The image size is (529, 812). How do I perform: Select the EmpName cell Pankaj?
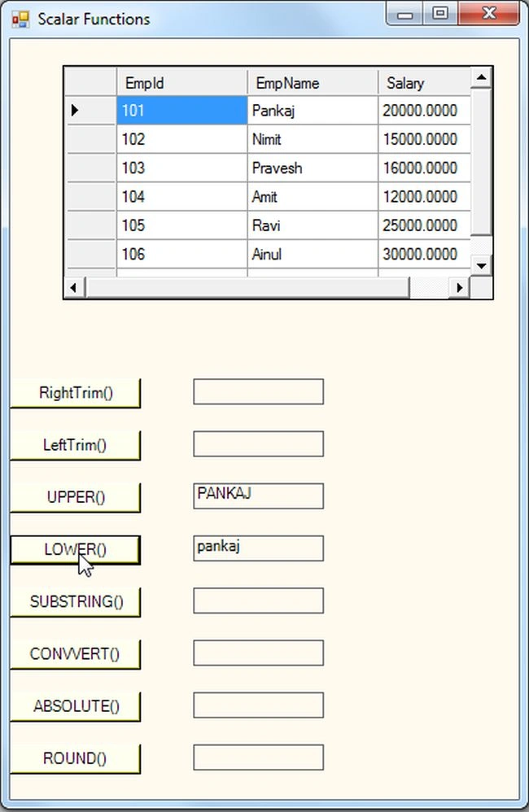(313, 111)
